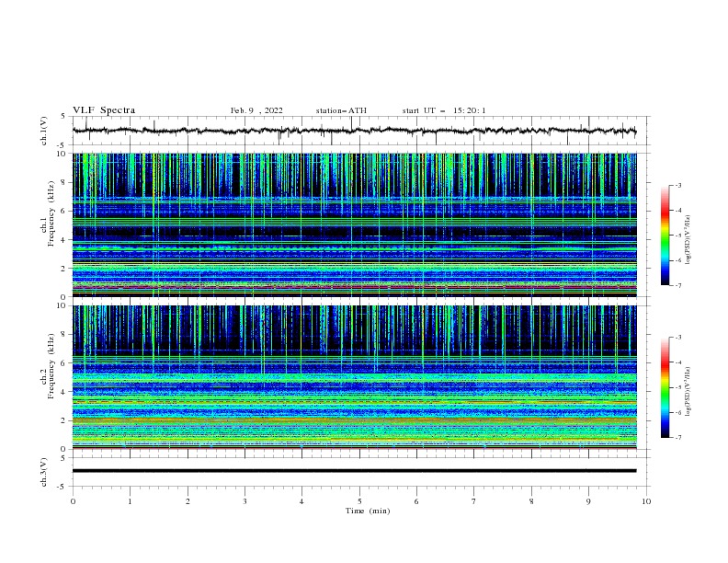The width and height of the screenshot is (728, 563).
Task: Click the "-7" label on ch.2 colorbar
Action: tap(678, 438)
